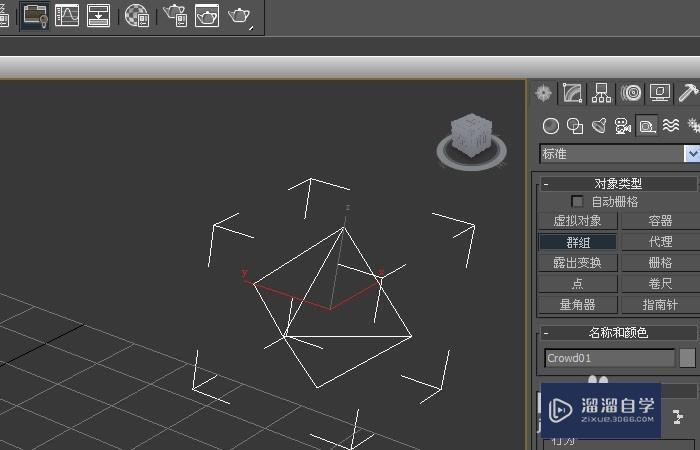The image size is (700, 450).
Task: Open the checkered sphere material icon
Action: pyautogui.click(x=137, y=15)
